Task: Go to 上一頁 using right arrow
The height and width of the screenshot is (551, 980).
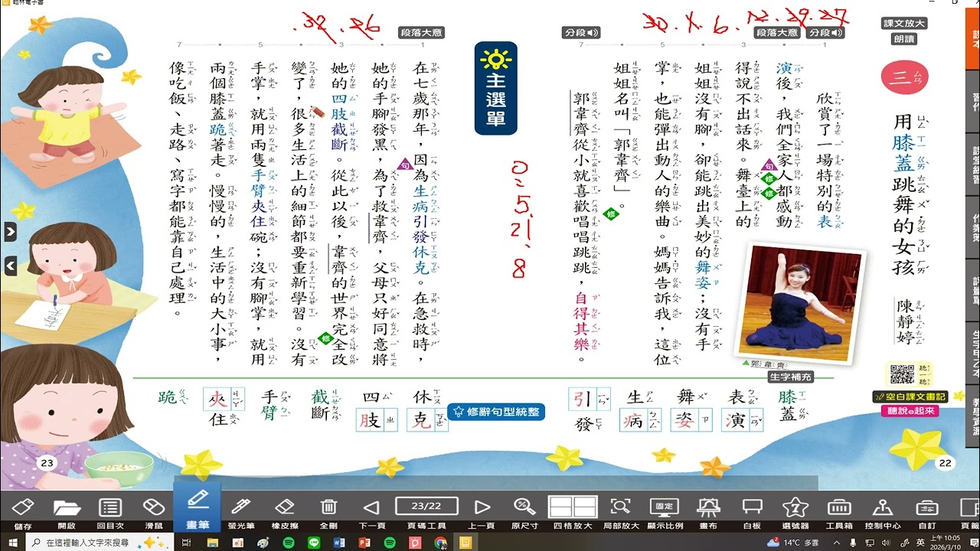Action: pyautogui.click(x=482, y=512)
